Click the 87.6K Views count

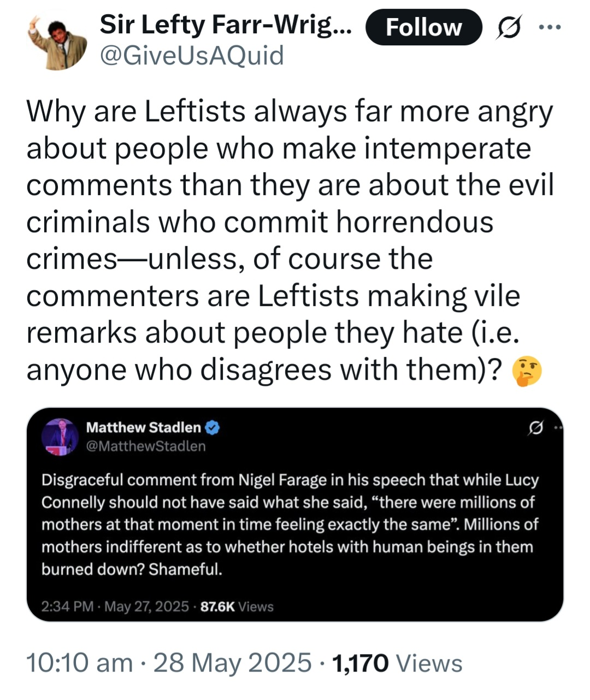237,607
